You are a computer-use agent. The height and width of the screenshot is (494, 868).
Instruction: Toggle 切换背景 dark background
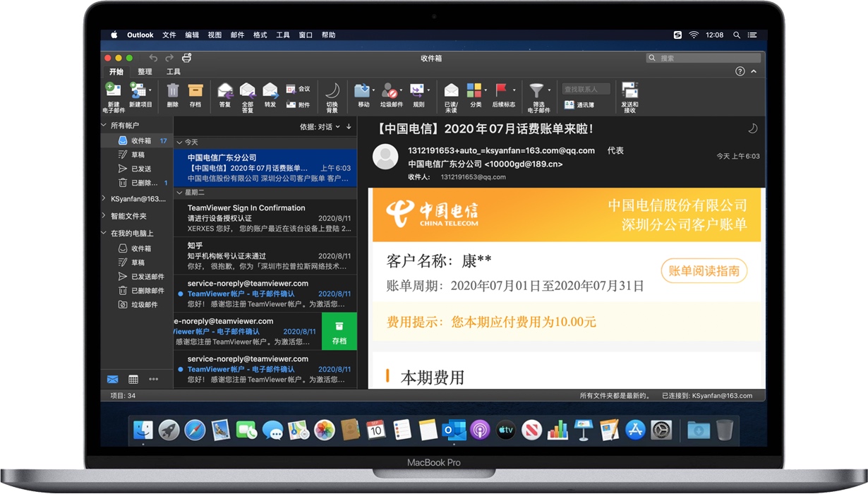tap(332, 94)
